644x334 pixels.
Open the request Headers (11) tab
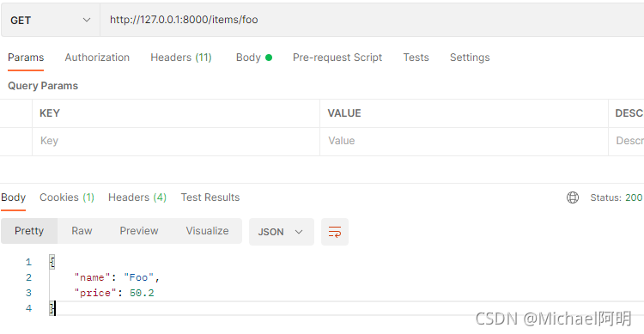[x=181, y=58]
